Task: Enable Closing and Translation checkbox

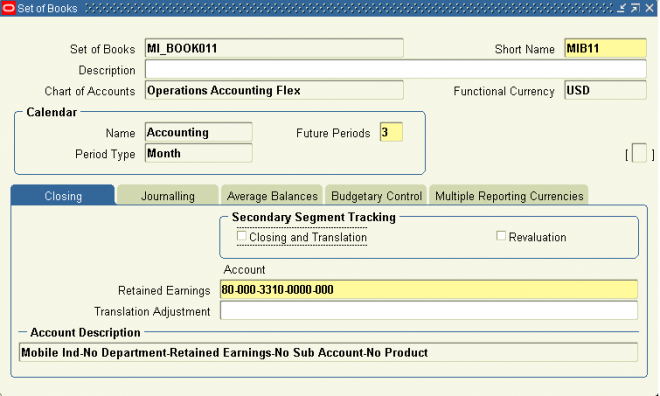Action: [x=242, y=236]
